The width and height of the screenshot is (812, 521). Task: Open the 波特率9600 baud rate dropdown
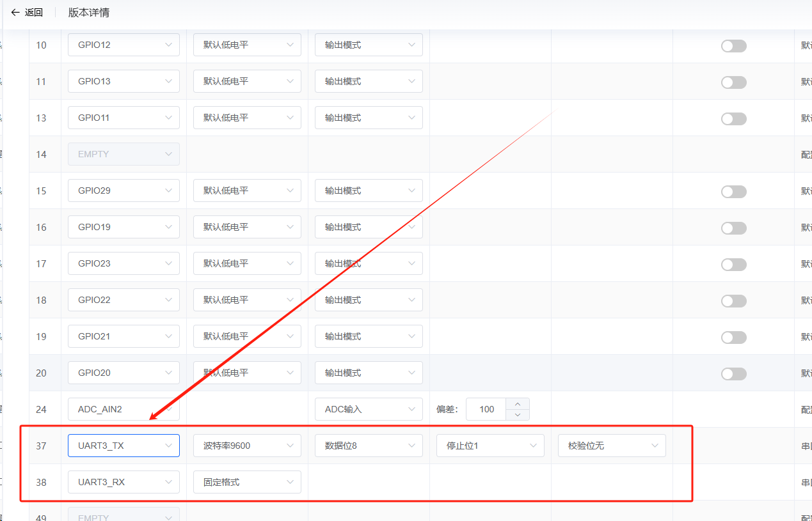point(247,446)
